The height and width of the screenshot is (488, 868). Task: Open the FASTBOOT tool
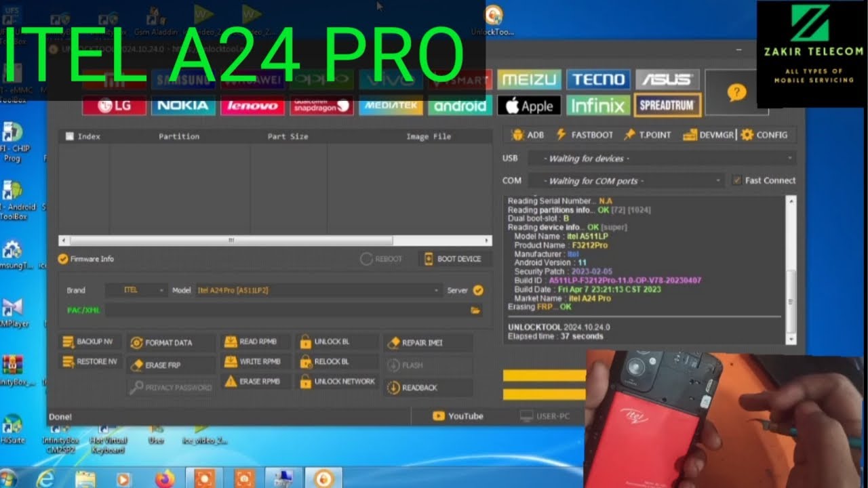[584, 135]
